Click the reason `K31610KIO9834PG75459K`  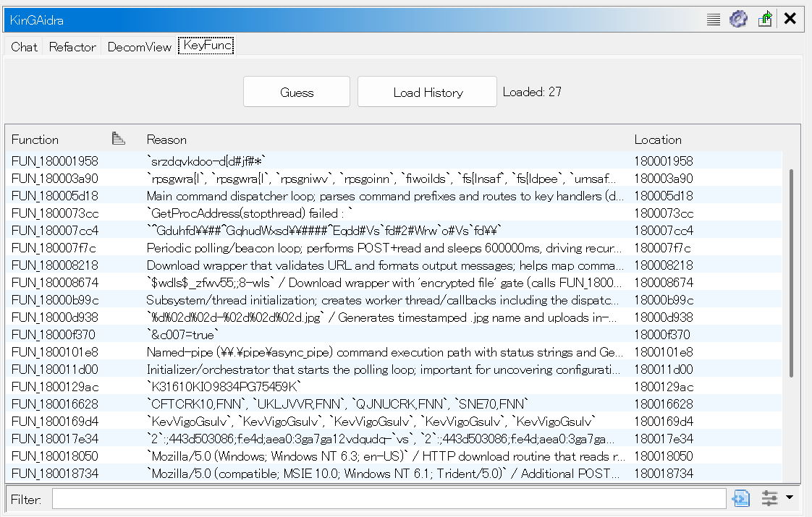[x=224, y=387]
